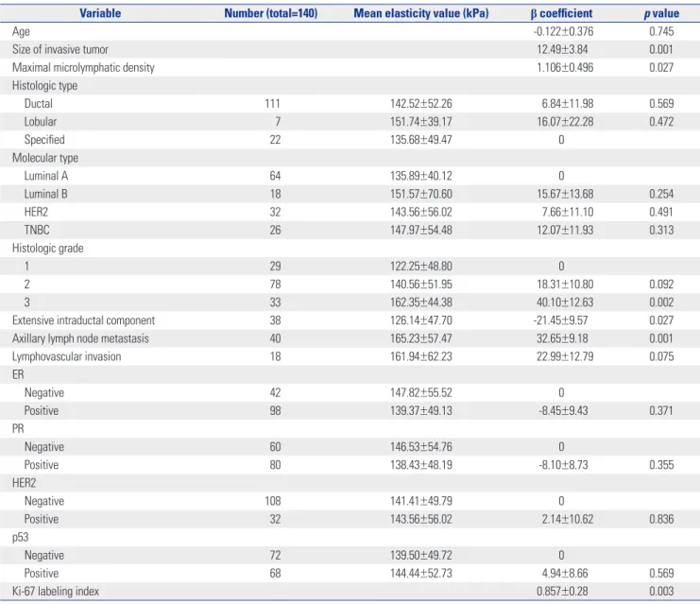Screen dimensions: 700x604
Task: Click the PR p value '0.355'
Action: 661,465
